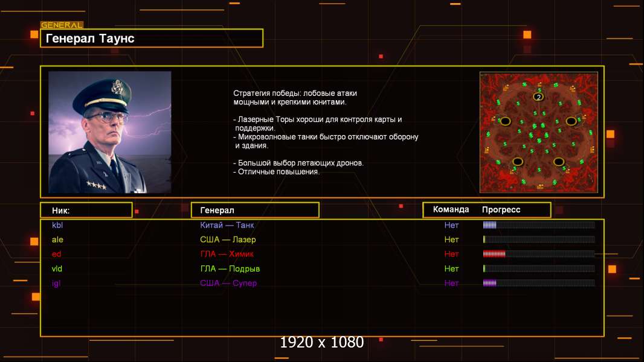Click the purple США — Супер entry
Image resolution: width=644 pixels, height=362 pixels.
tap(228, 283)
